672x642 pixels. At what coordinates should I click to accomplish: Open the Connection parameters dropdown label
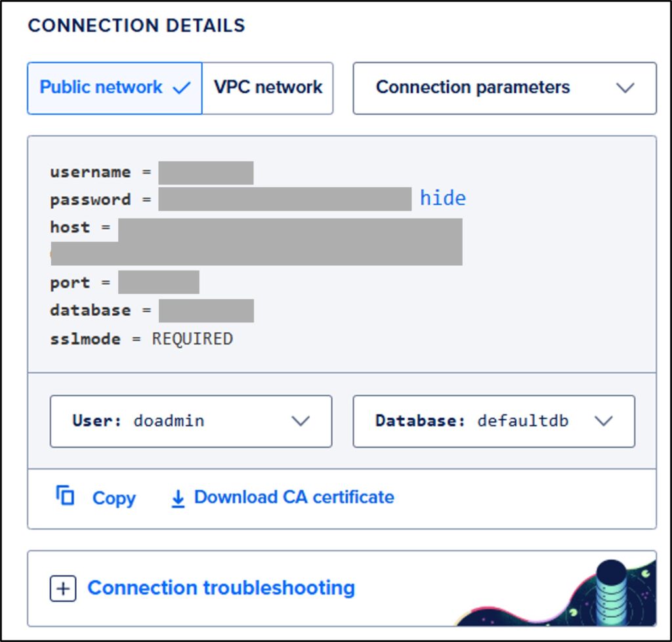pos(472,88)
